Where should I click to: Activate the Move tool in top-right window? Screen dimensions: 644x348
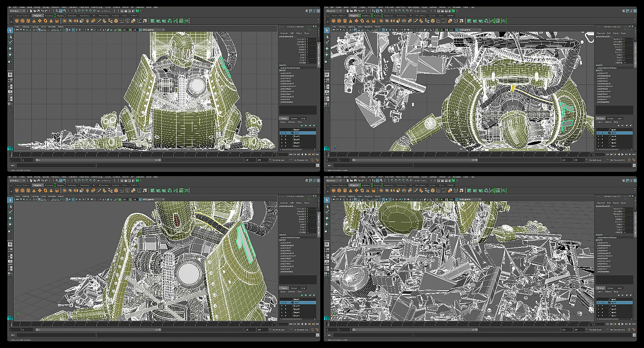click(x=326, y=49)
